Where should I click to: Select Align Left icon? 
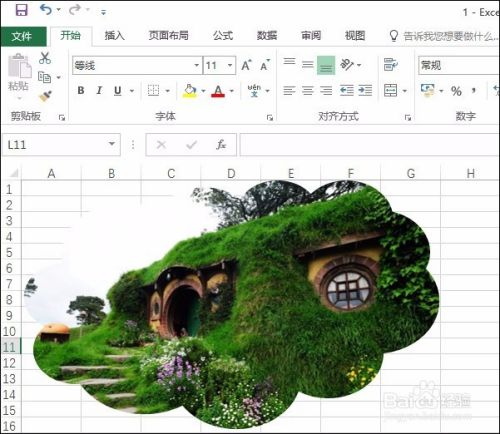pyautogui.click(x=289, y=90)
